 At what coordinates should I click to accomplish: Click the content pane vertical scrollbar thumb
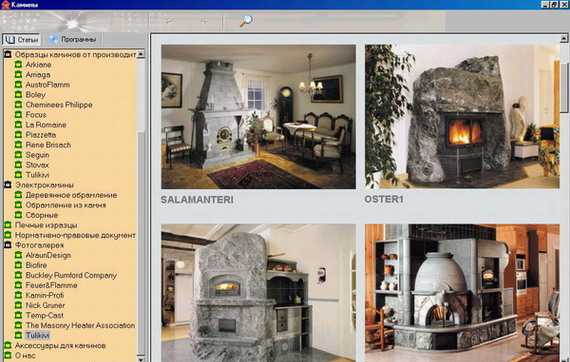coord(564,88)
